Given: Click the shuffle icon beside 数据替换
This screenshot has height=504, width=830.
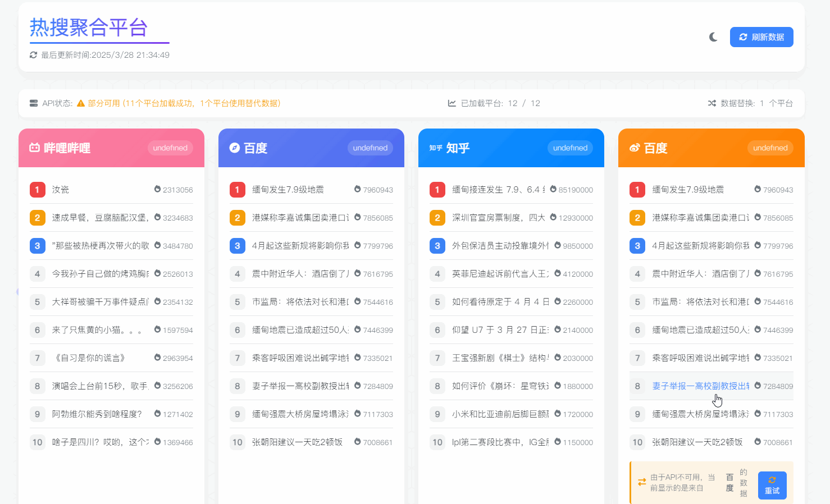Looking at the screenshot, I should pyautogui.click(x=711, y=103).
